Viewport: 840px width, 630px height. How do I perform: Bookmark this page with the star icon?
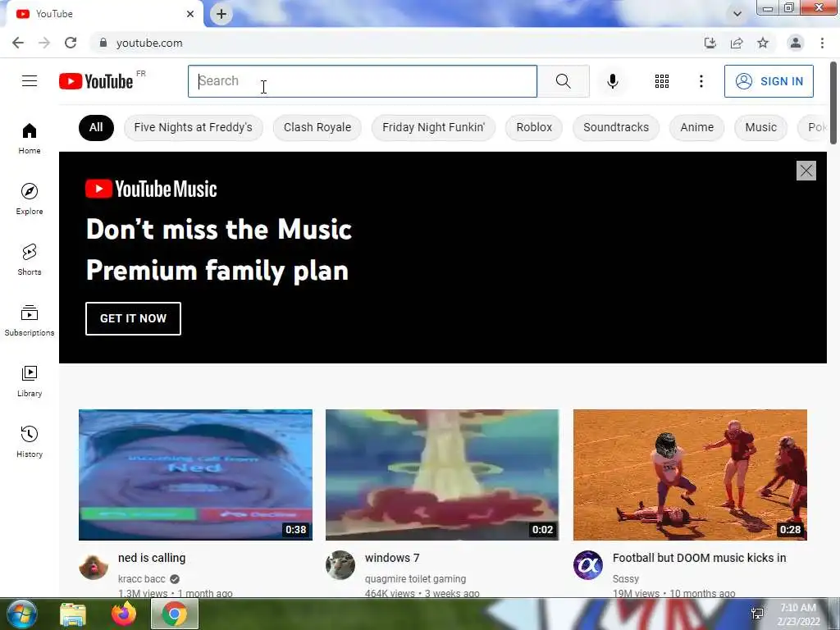coord(763,43)
